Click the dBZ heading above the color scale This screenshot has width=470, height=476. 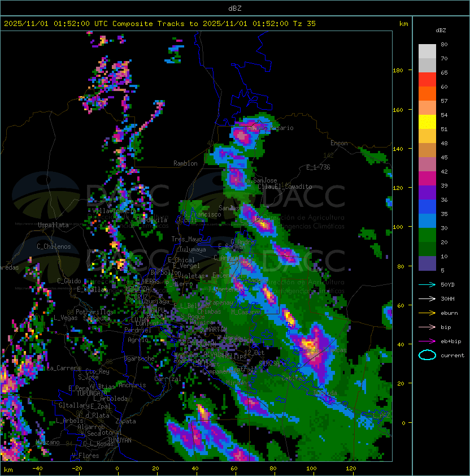(441, 31)
